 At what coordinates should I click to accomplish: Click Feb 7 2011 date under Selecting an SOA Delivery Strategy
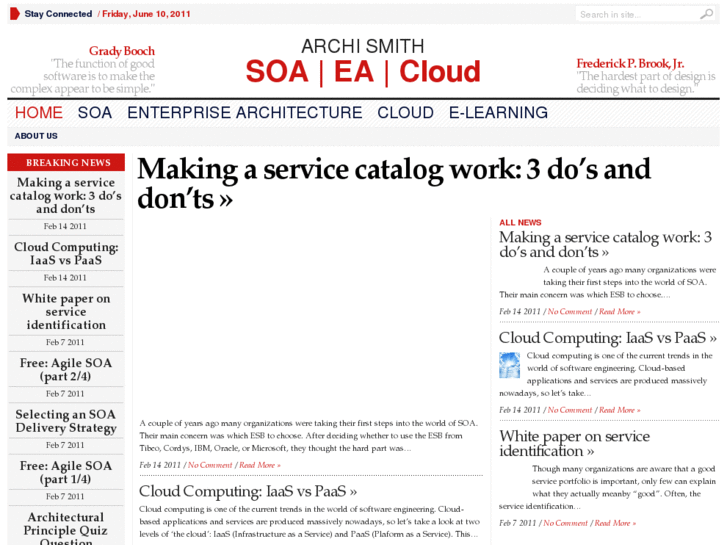click(65, 445)
